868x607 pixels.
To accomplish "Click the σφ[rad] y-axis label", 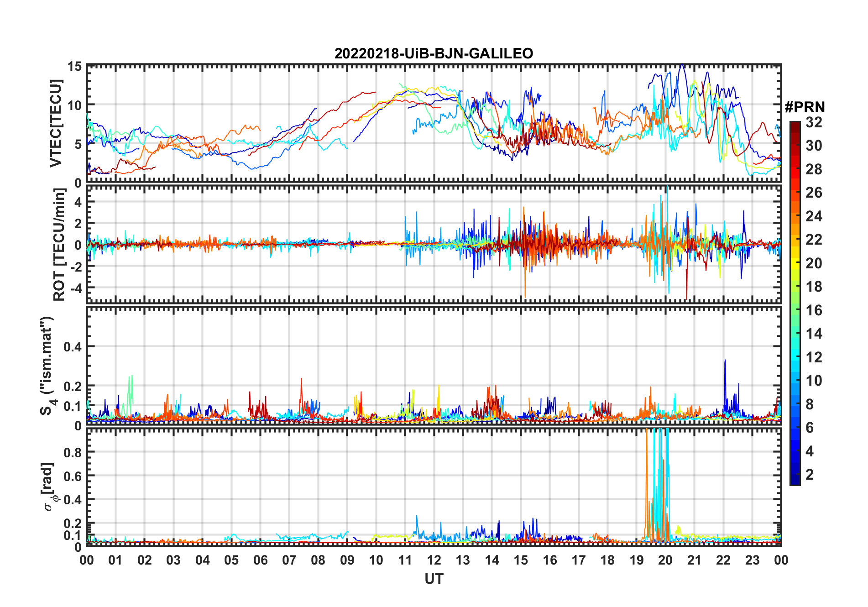I will point(49,486).
